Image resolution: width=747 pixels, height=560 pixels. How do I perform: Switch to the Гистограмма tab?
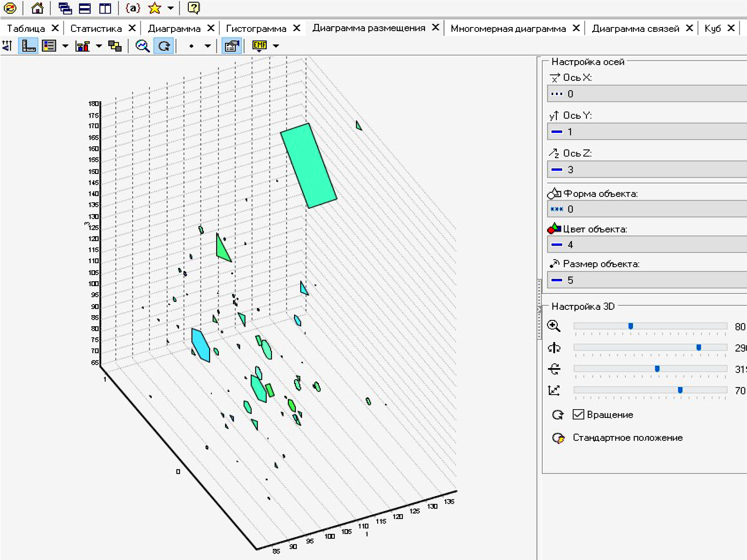[x=256, y=28]
